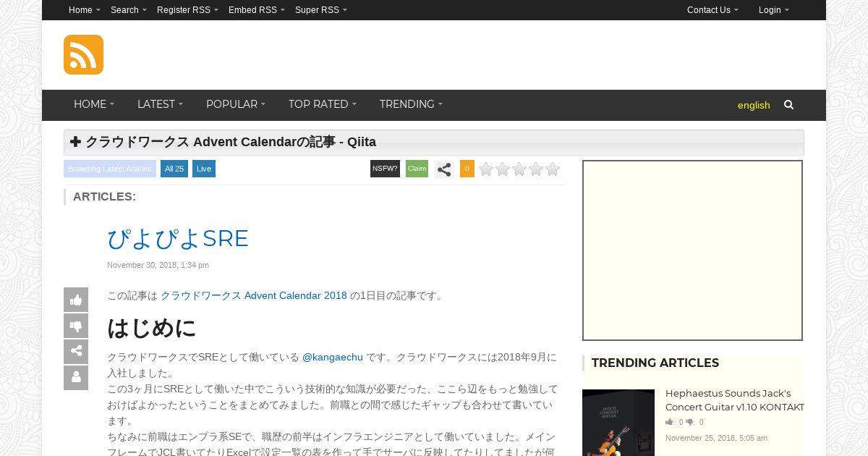
Task: Click the plus icon before the feed title
Action: [75, 142]
